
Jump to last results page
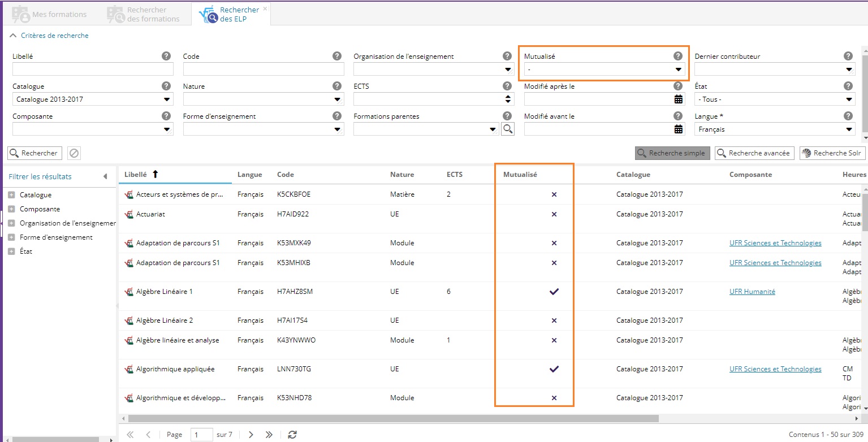(x=269, y=435)
